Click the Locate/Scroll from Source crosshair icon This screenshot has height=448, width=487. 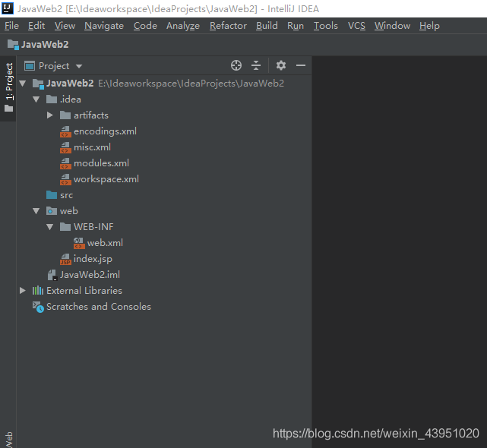(236, 65)
